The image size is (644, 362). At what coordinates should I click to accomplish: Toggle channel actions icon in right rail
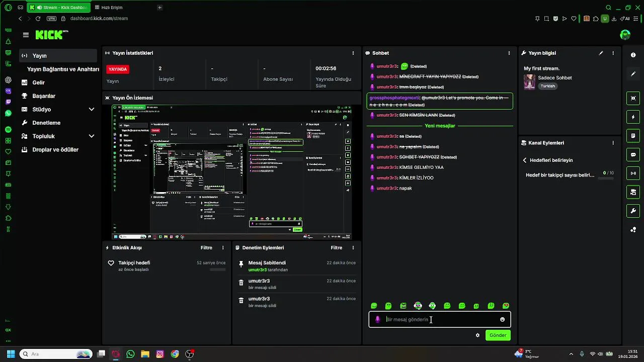point(633,192)
